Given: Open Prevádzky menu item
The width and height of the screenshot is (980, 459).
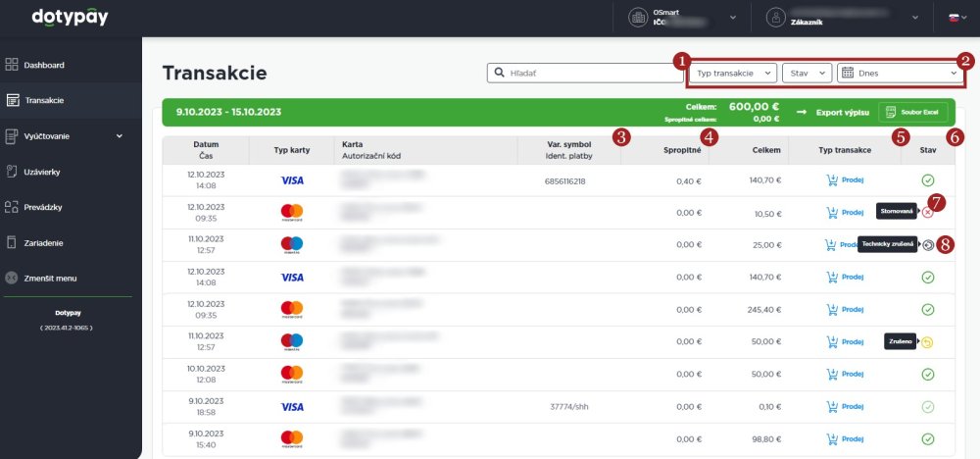Looking at the screenshot, I should coord(43,207).
